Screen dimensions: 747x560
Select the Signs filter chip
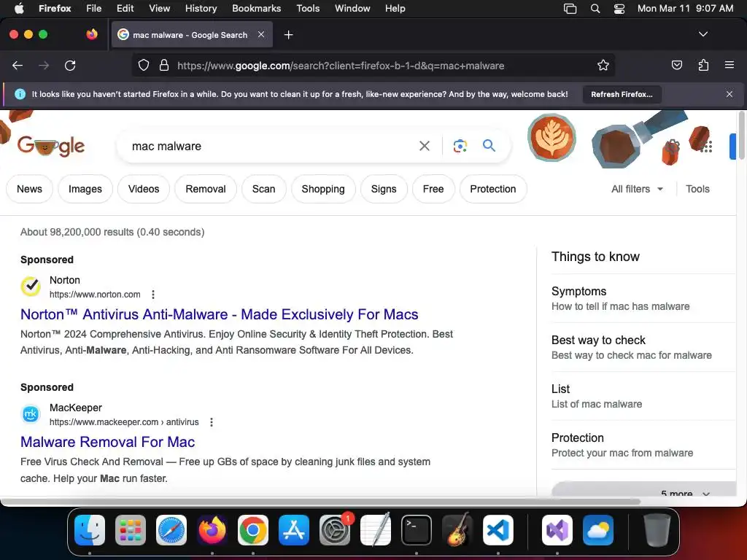(384, 189)
